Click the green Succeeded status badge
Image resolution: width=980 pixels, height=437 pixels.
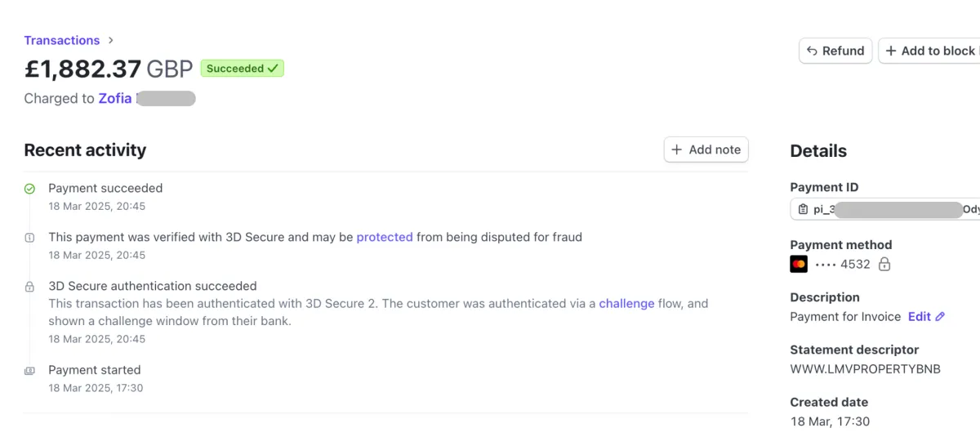point(243,69)
